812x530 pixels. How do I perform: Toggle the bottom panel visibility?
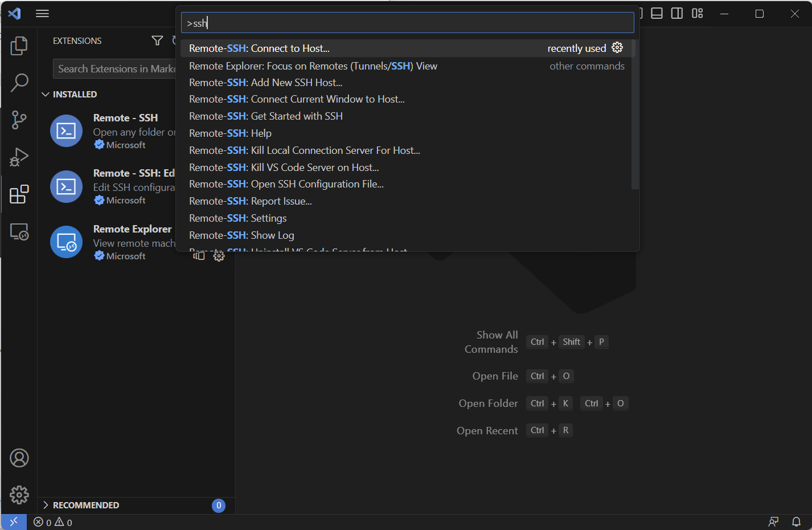[657, 14]
